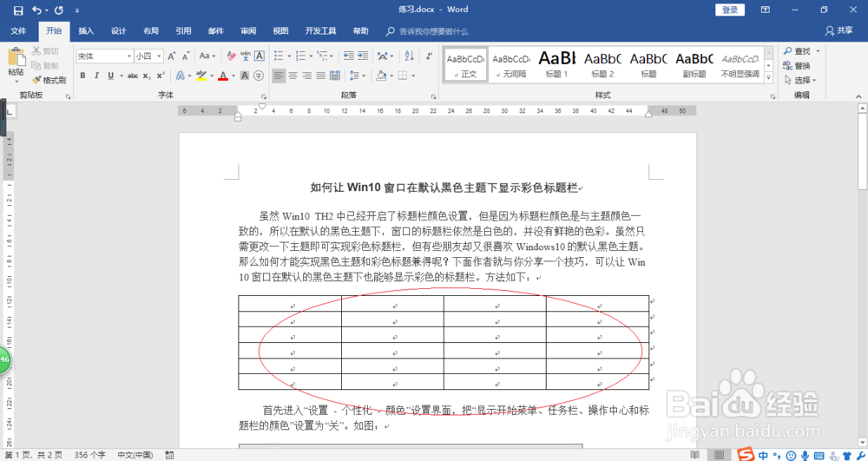Center align the paragraph
The width and height of the screenshot is (868, 461).
(x=293, y=76)
